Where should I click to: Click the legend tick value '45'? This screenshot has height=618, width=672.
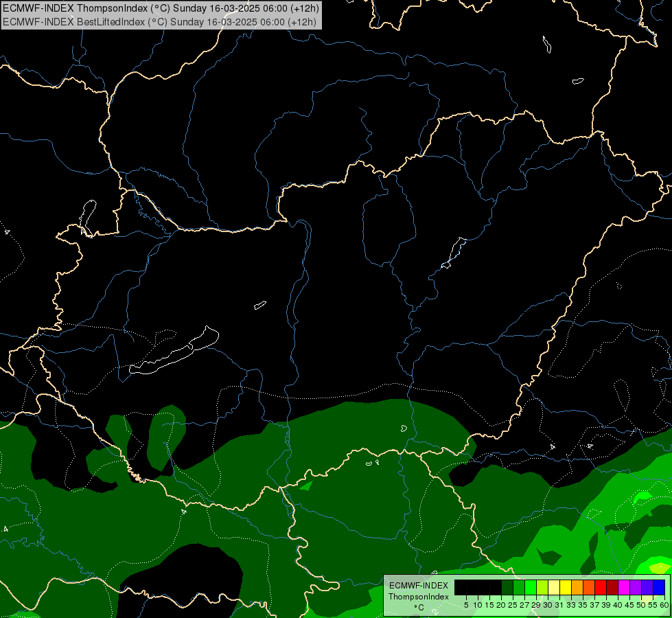click(x=629, y=605)
